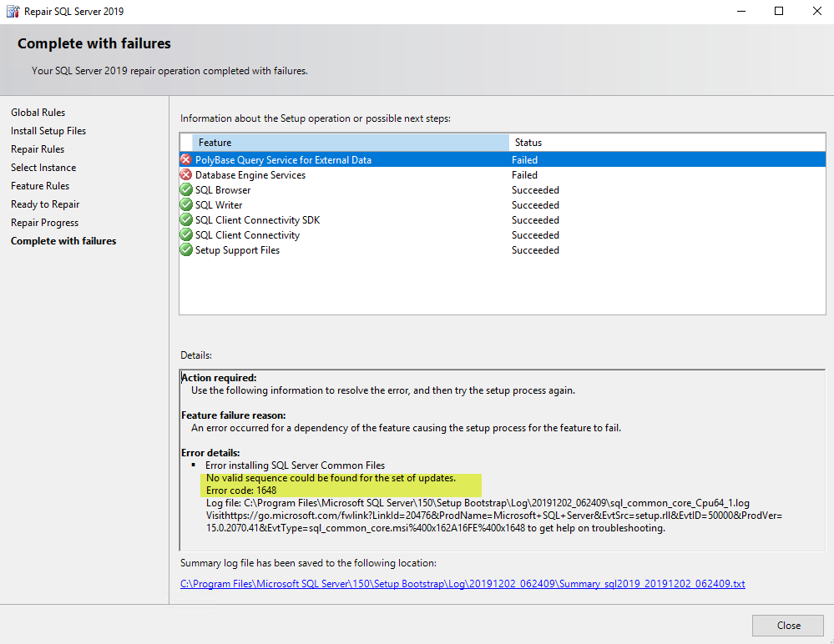Image resolution: width=834 pixels, height=644 pixels.
Task: Click the success icon beside SQL Writer
Action: 185,204
